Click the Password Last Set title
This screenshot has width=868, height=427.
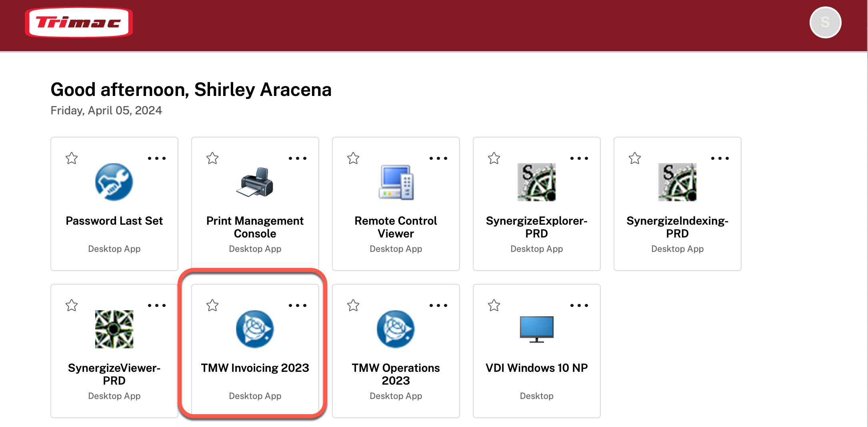point(114,221)
